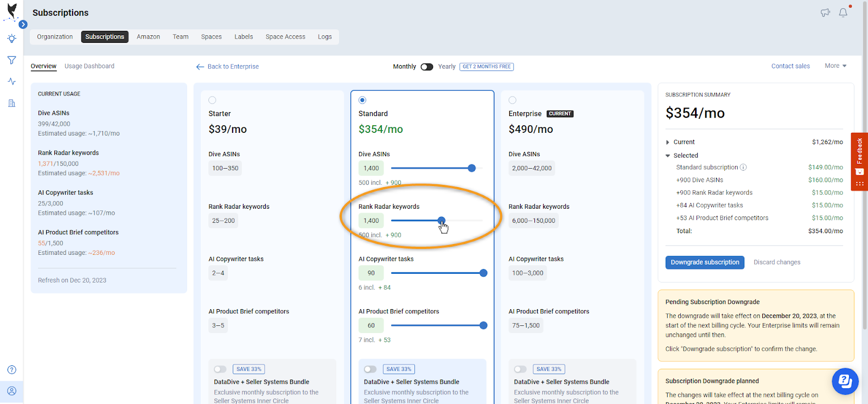Screen dimensions: 868x404
Task: Click the Starter Dive ASINs range 100–350
Action: pos(225,168)
